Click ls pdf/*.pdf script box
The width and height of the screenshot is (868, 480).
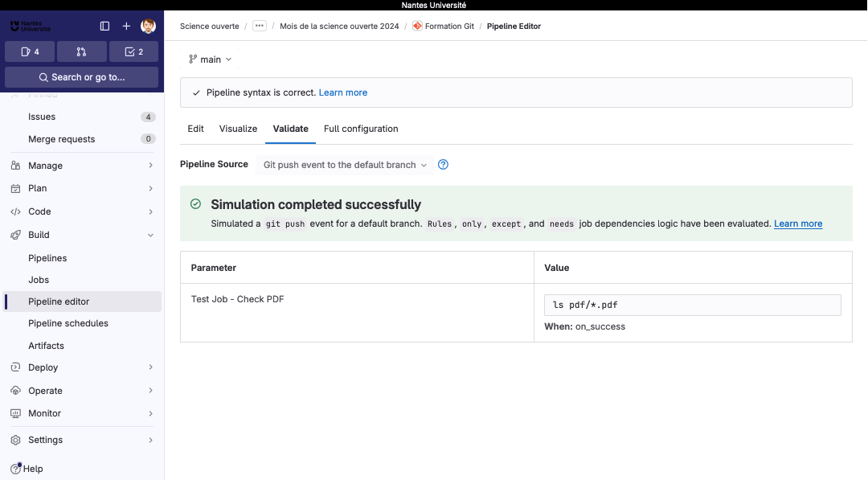693,305
